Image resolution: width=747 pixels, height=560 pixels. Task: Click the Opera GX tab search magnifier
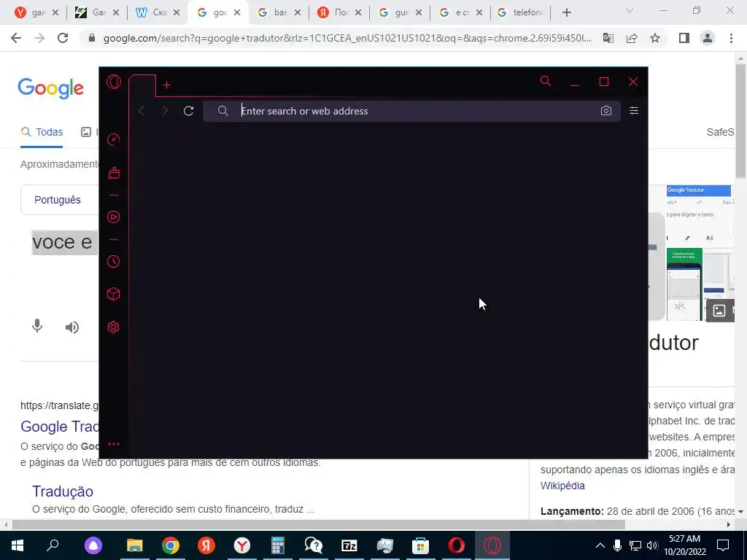pos(546,82)
